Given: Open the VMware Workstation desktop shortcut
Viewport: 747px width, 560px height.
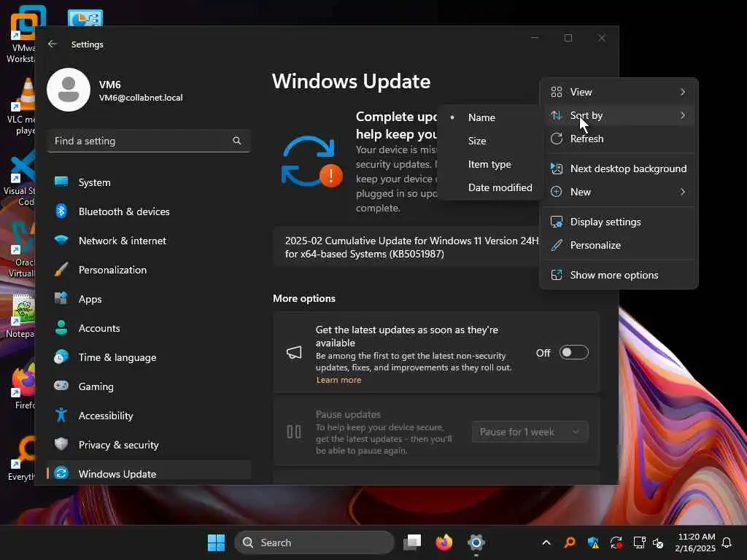Looking at the screenshot, I should [21, 34].
